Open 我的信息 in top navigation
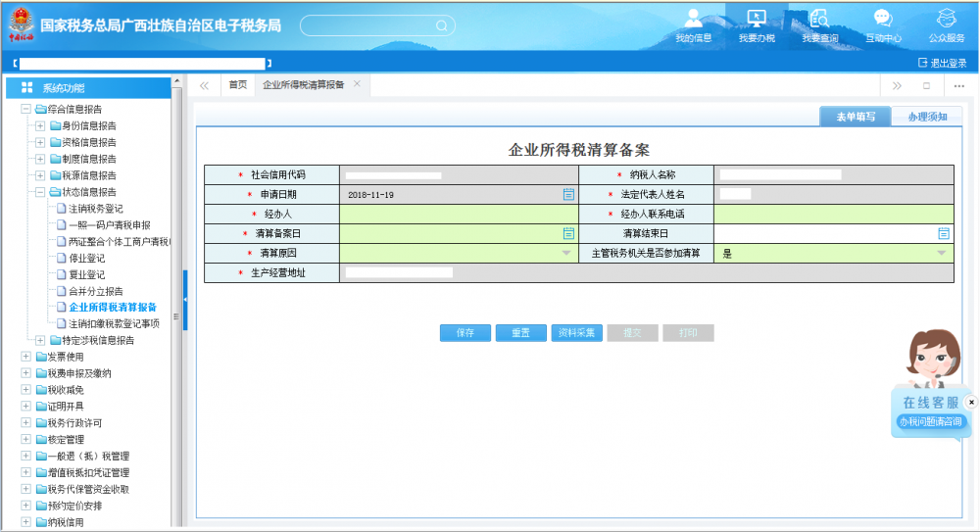Image resolution: width=980 pixels, height=532 pixels. point(694,25)
